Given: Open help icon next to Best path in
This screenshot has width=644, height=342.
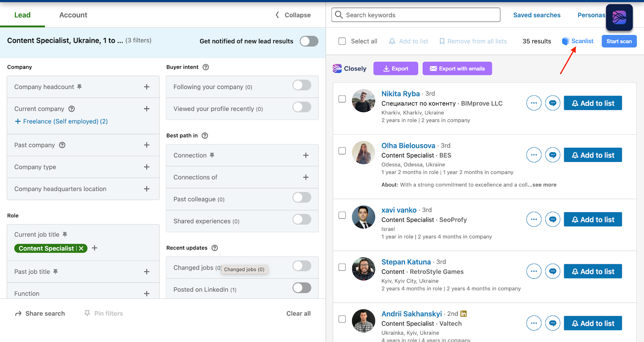Looking at the screenshot, I should coord(205,136).
